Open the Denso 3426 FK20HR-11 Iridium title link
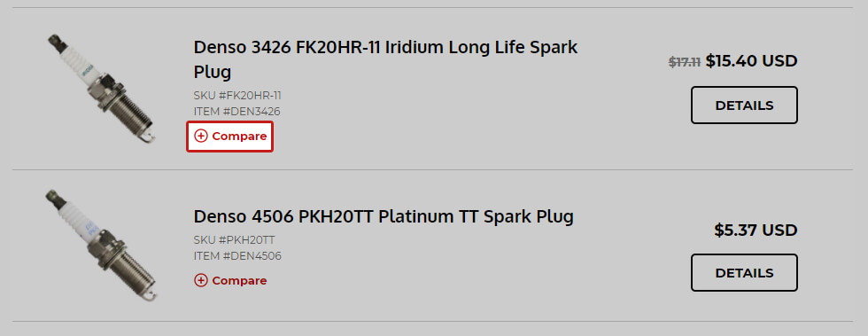Screen dimensions: 868x336 (385, 59)
